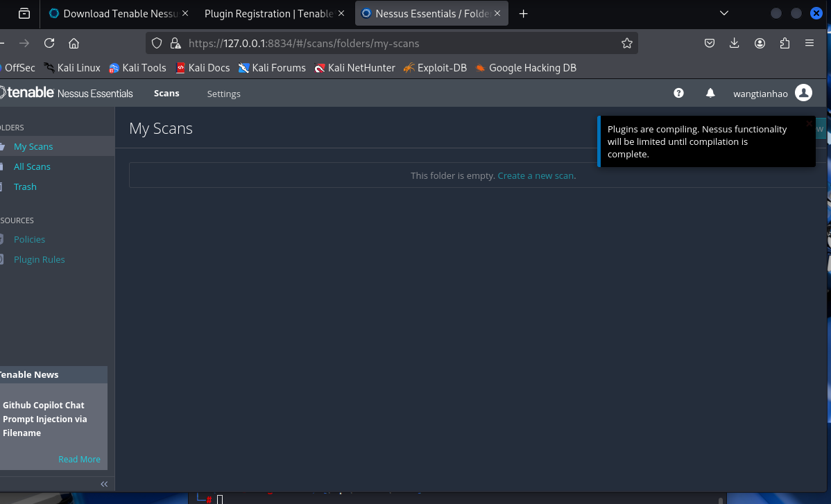This screenshot has height=504, width=831.
Task: Go to the browser home page icon
Action: 74,44
